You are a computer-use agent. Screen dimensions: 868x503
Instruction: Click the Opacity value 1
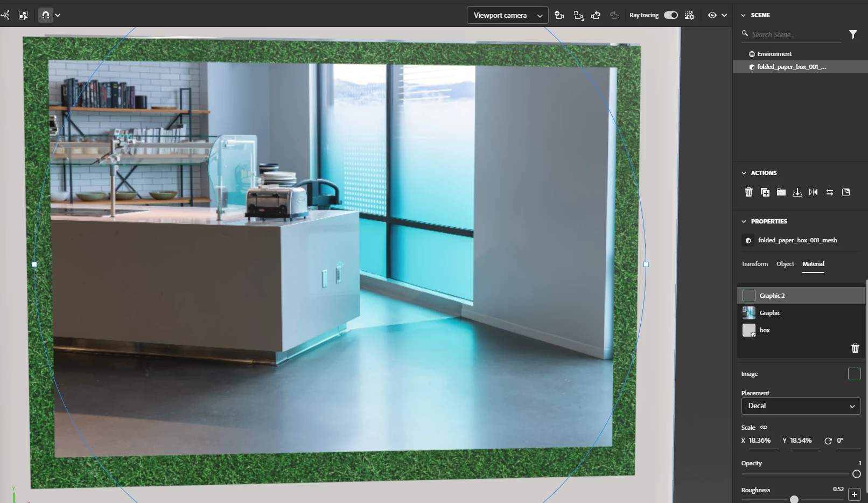click(859, 463)
